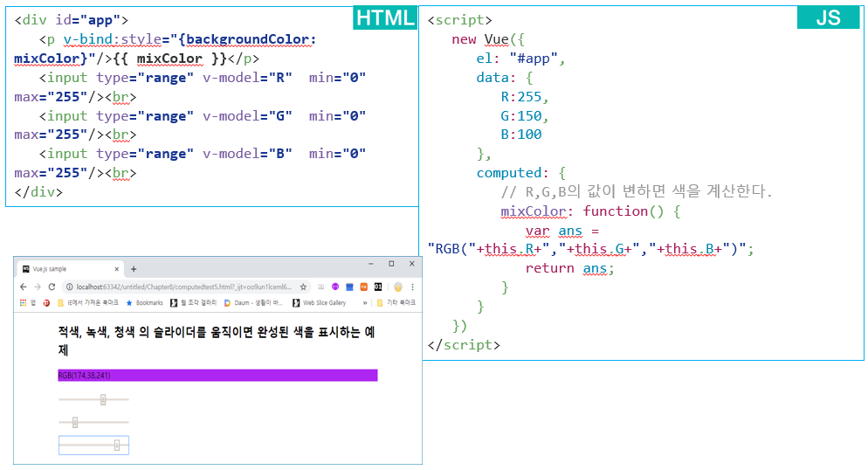Viewport: 868px width, 470px height.
Task: Click the purple RGB(174,38,241) color bar
Action: (217, 376)
